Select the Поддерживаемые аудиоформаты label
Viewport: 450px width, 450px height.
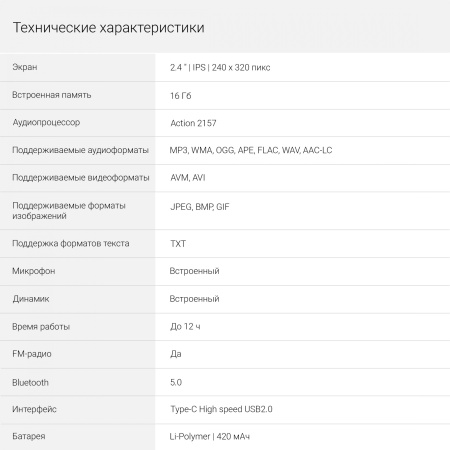(x=80, y=150)
